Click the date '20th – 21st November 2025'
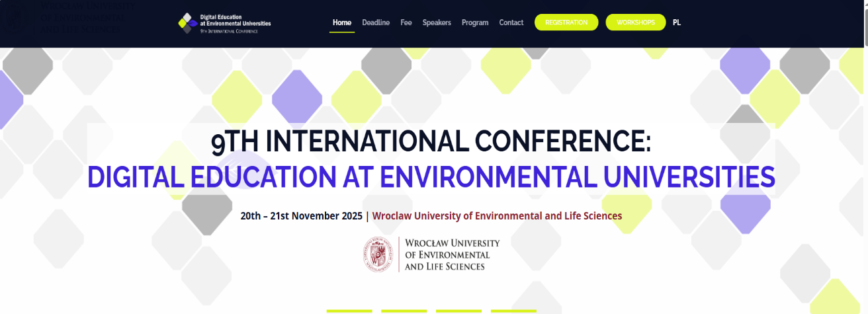The height and width of the screenshot is (314, 868). point(302,216)
